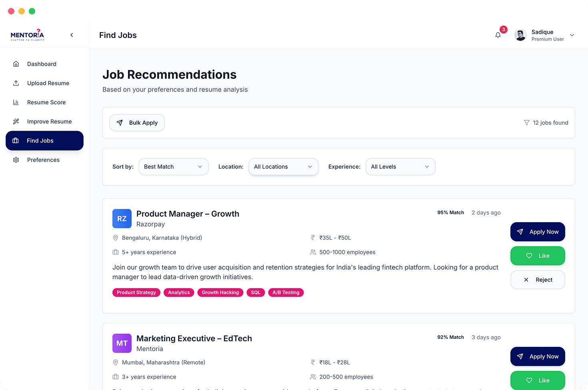Viewport: 588px width, 390px height.
Task: Click the paper plane icon in Bulk Apply
Action: [x=120, y=123]
